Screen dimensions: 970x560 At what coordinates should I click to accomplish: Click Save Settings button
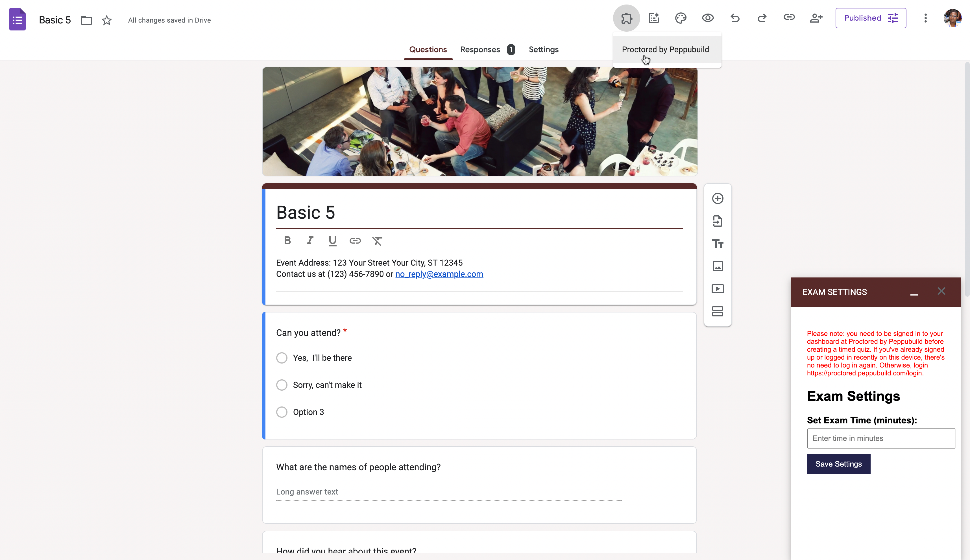click(x=838, y=464)
